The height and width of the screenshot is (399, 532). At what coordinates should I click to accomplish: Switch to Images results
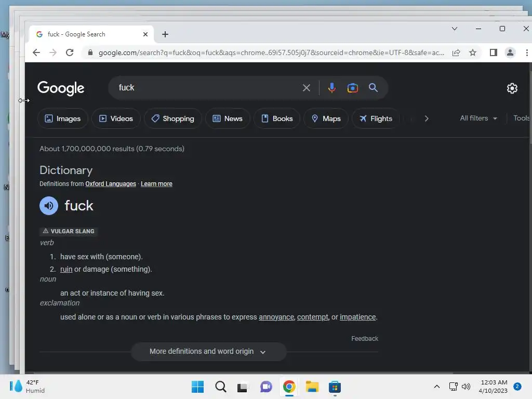coord(63,118)
